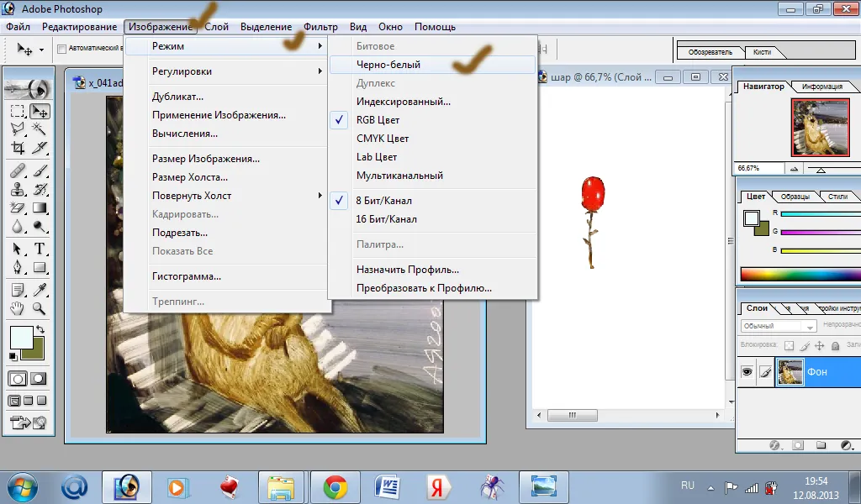Show hidden system tray icons
The image size is (861, 504).
[x=710, y=487]
